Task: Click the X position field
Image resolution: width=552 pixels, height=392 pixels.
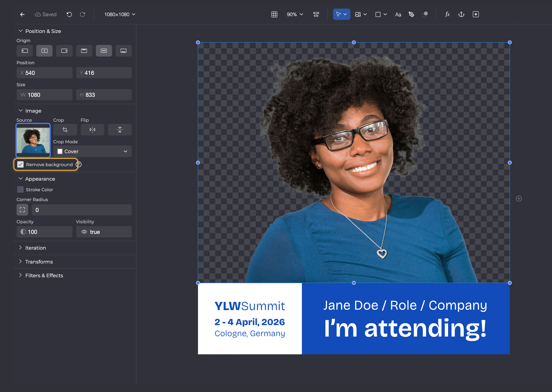Action: point(44,73)
